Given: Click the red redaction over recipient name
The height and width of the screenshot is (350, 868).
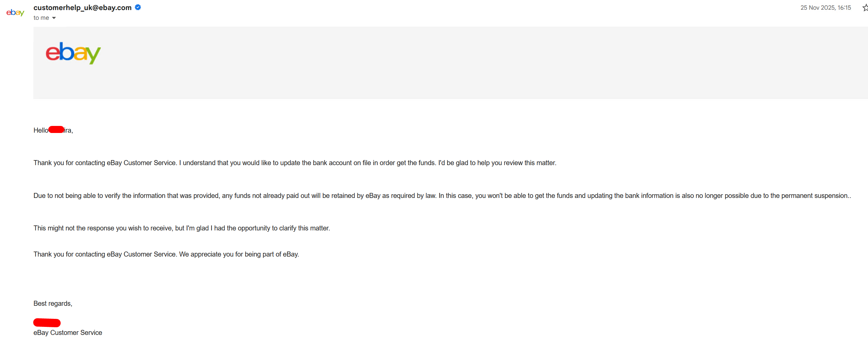Looking at the screenshot, I should coord(56,129).
